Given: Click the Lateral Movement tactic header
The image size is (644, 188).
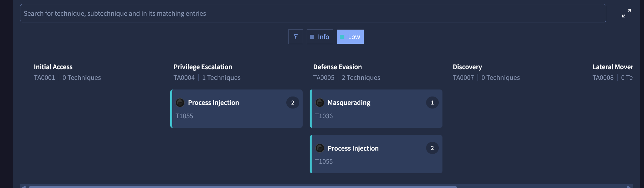Looking at the screenshot, I should point(612,67).
